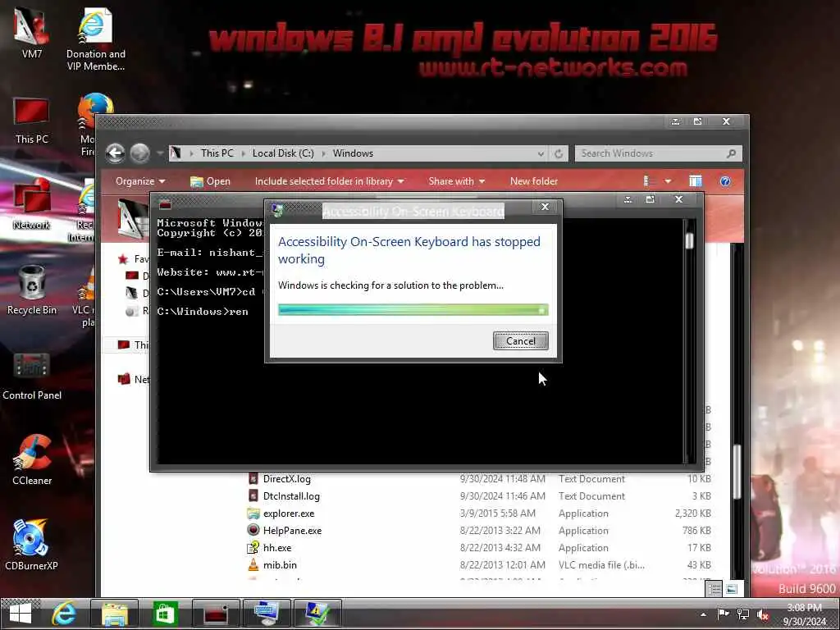
Task: Open the Organize dropdown menu
Action: tap(140, 181)
